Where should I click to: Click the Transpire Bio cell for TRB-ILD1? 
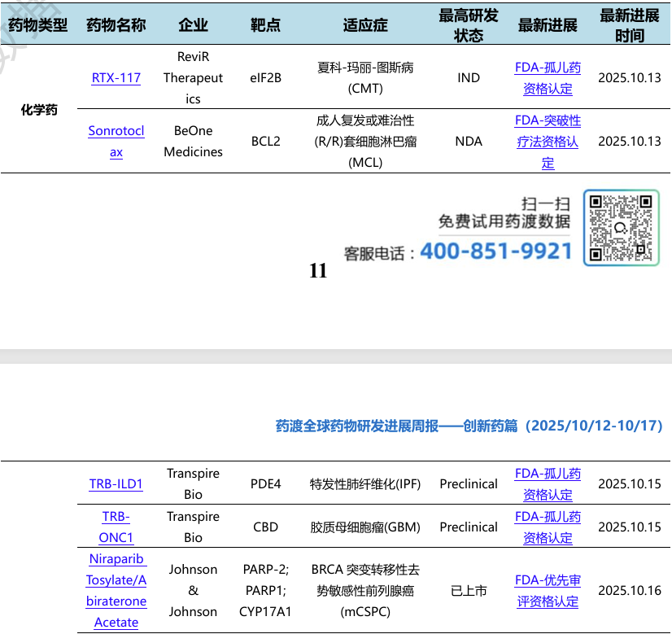click(x=194, y=484)
